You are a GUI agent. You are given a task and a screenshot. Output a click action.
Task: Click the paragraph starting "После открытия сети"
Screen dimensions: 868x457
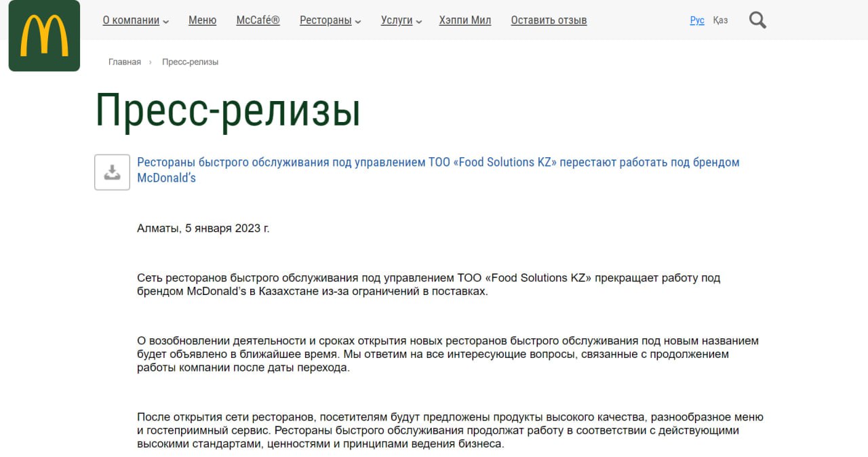click(450, 431)
